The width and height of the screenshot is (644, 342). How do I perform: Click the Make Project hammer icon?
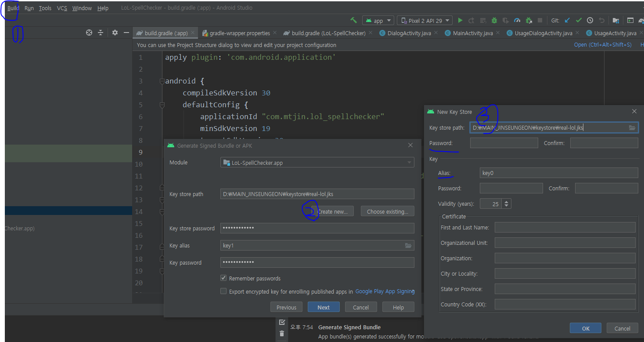tap(353, 20)
